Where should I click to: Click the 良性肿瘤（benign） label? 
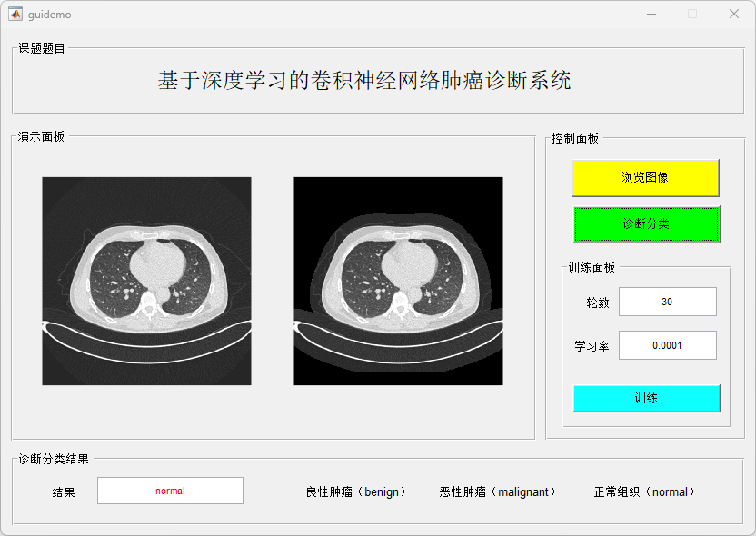point(356,491)
